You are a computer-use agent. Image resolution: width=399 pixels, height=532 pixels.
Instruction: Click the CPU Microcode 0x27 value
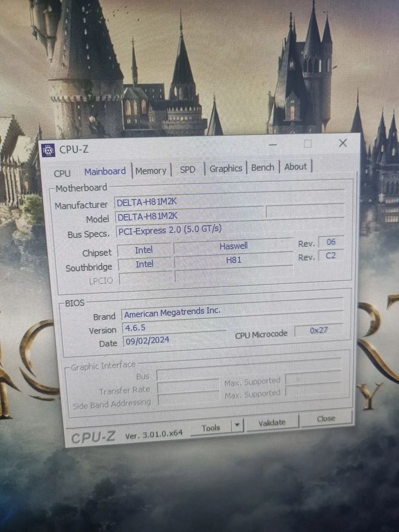tap(319, 330)
